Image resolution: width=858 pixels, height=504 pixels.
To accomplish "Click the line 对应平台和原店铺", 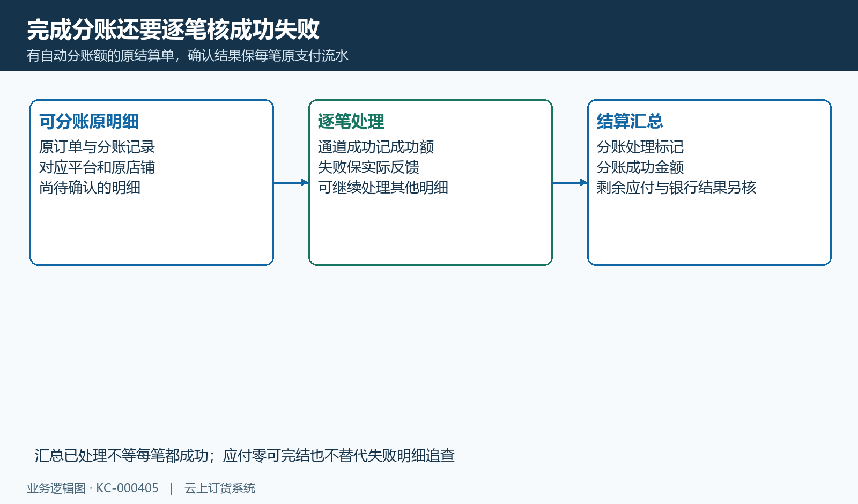I will (97, 167).
